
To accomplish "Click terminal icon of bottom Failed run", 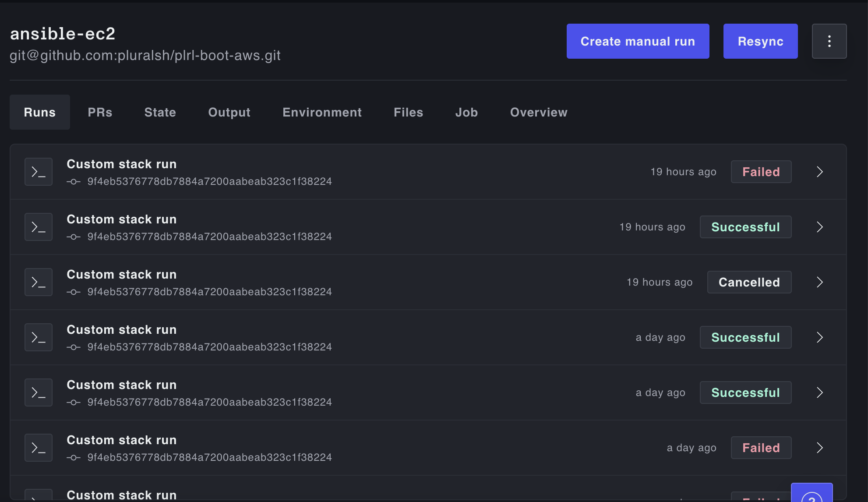I will tap(39, 448).
